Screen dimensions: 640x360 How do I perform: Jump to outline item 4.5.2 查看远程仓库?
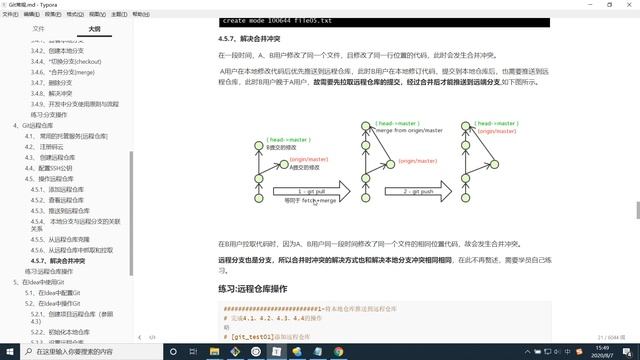click(x=57, y=200)
